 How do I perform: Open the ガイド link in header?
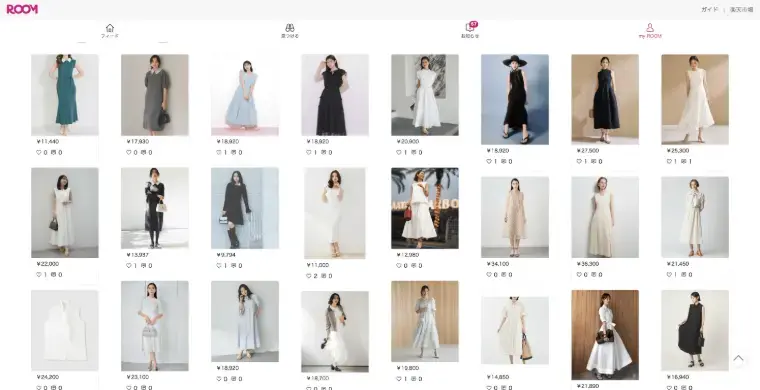pyautogui.click(x=710, y=9)
